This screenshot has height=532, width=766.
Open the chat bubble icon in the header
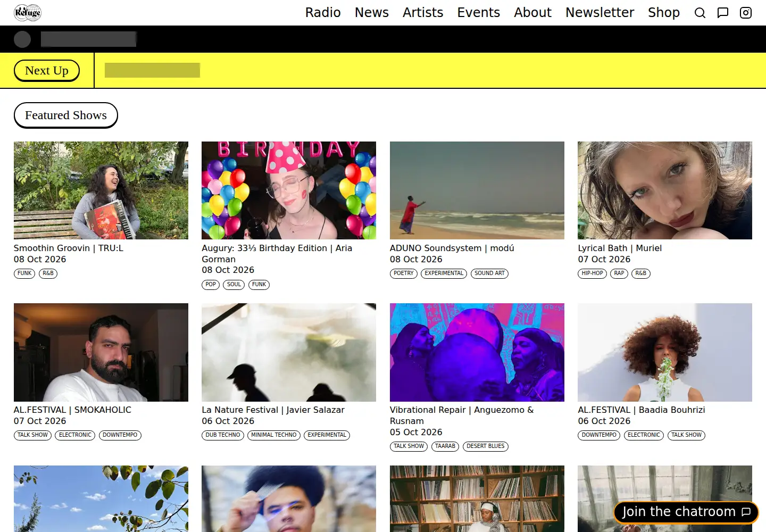pos(723,13)
